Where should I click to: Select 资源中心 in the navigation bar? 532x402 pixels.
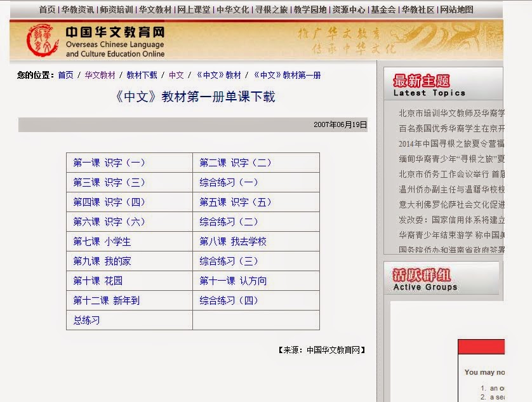tap(349, 10)
